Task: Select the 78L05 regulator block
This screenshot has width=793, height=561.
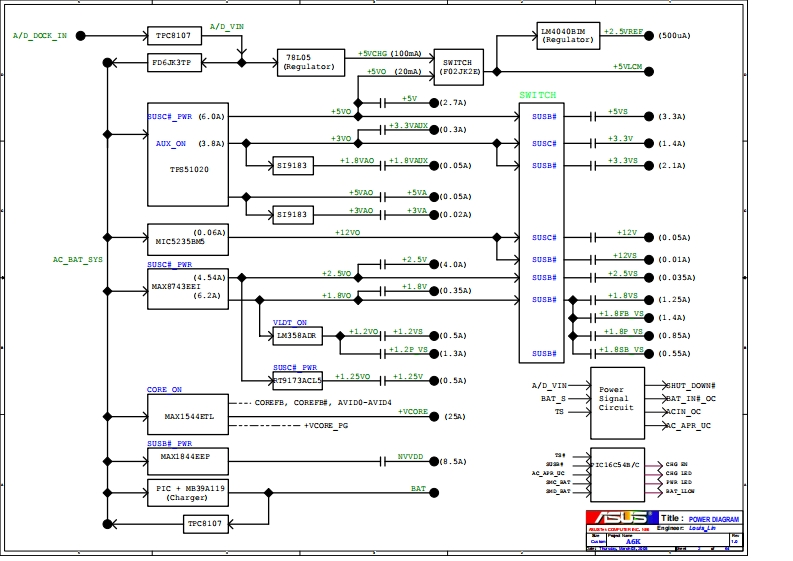Action: tap(310, 62)
